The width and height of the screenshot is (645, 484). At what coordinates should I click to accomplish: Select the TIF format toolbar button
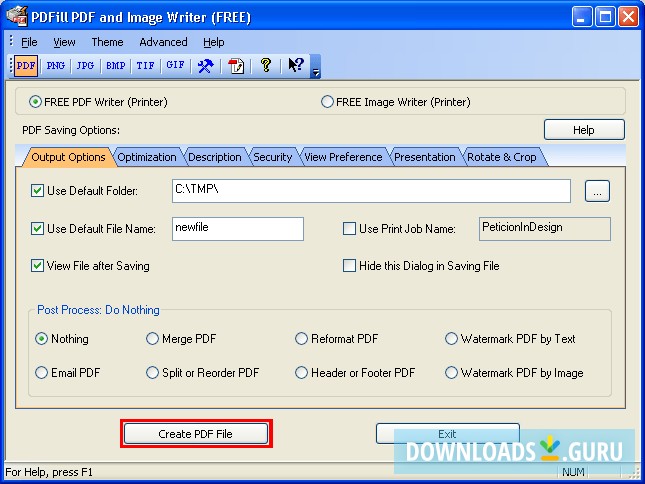click(146, 66)
